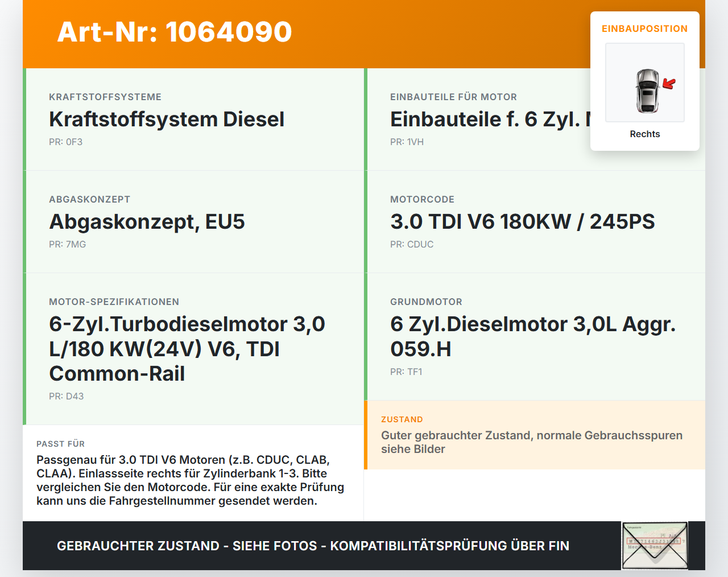728x577 pixels.
Task: Select 3.0 TDI V6 180KW / 245PS text
Action: click(523, 222)
